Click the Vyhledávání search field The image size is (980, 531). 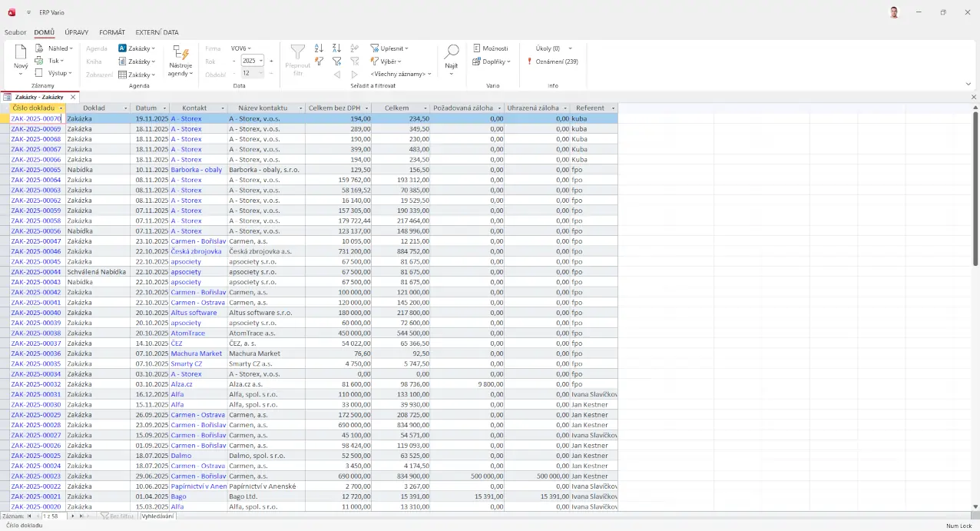click(x=157, y=516)
